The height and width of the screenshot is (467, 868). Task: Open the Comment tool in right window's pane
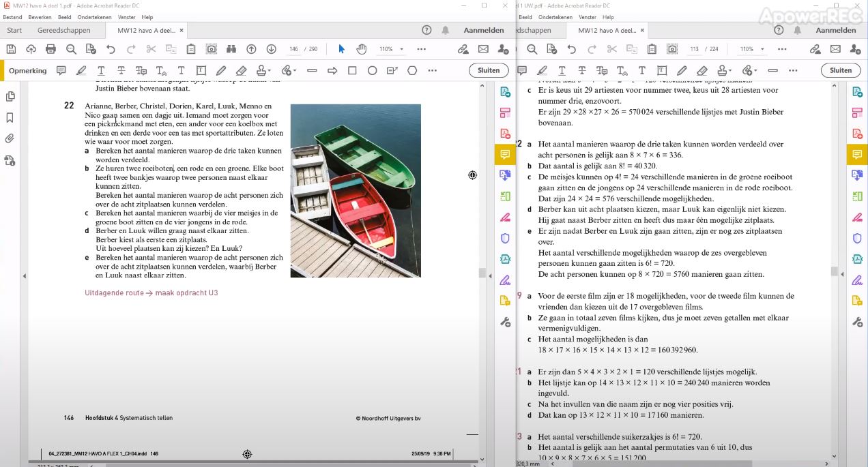tap(857, 155)
